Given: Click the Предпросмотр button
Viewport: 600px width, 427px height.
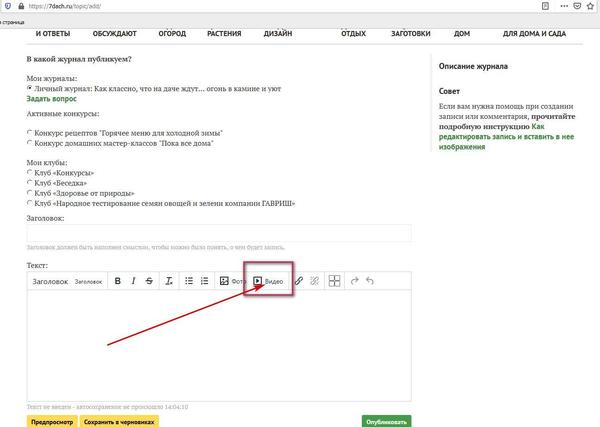Looking at the screenshot, I should [51, 421].
